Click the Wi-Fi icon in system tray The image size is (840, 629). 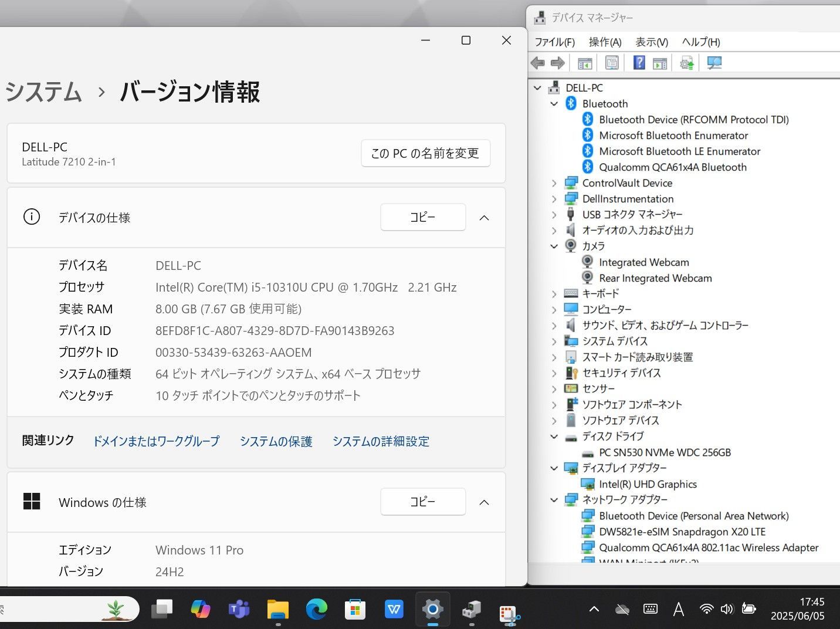(706, 609)
